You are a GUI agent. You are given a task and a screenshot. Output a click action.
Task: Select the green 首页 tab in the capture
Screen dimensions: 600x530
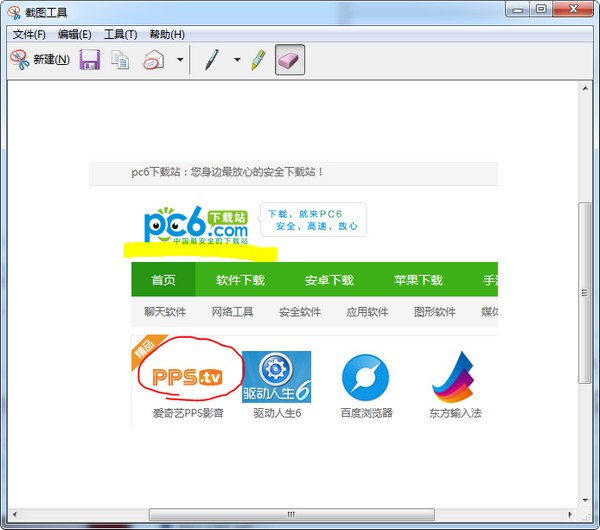tap(163, 280)
